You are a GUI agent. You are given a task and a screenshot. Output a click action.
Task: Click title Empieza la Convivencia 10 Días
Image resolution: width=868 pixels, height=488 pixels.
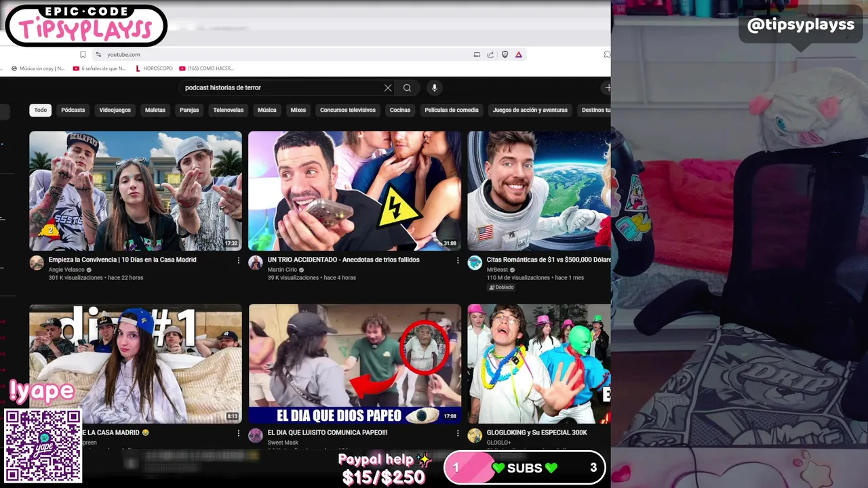point(123,260)
